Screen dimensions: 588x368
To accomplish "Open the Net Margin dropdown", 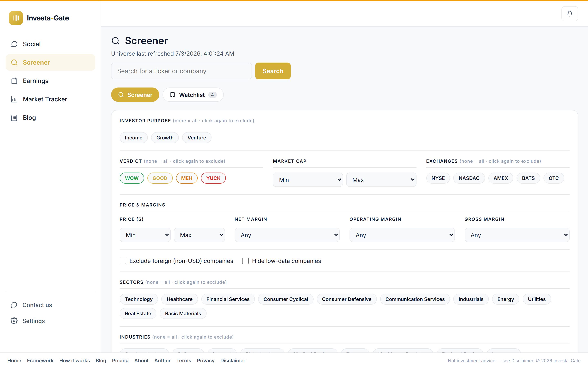I will pyautogui.click(x=287, y=235).
